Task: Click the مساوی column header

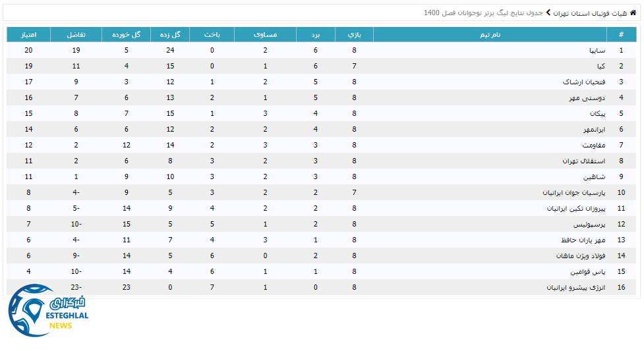Action: point(265,34)
